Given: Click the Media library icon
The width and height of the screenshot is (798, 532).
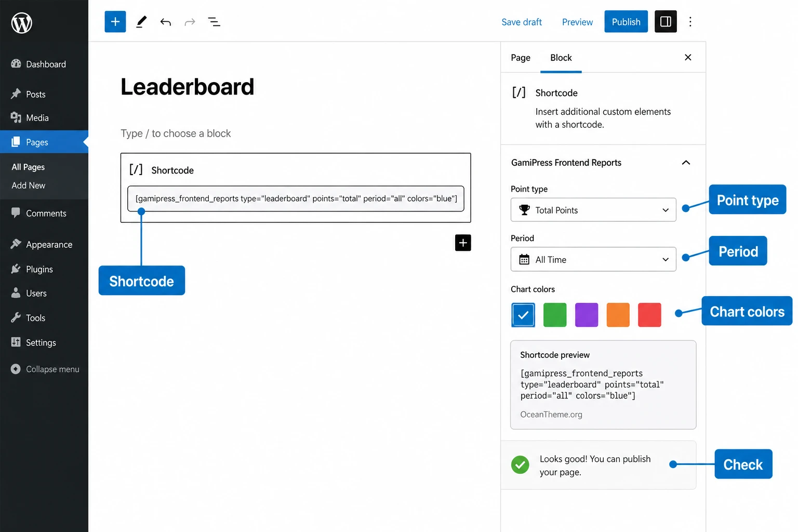Looking at the screenshot, I should tap(16, 117).
